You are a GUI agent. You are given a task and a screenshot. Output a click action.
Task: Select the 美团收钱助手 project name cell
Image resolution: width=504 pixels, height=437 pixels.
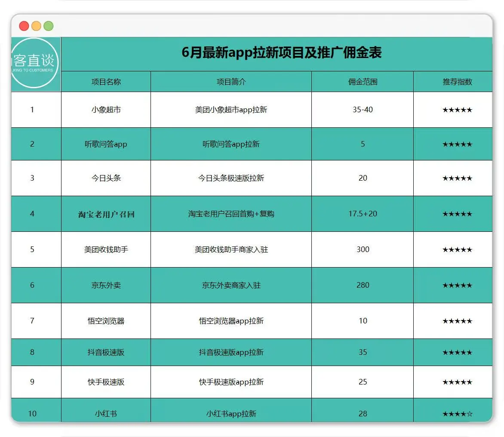click(106, 249)
